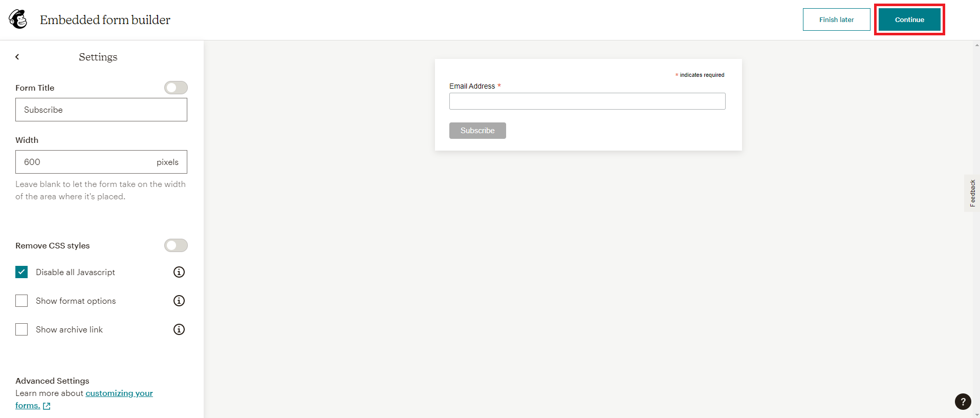Open info for Disable all Javascript
The height and width of the screenshot is (418, 980).
coord(179,272)
